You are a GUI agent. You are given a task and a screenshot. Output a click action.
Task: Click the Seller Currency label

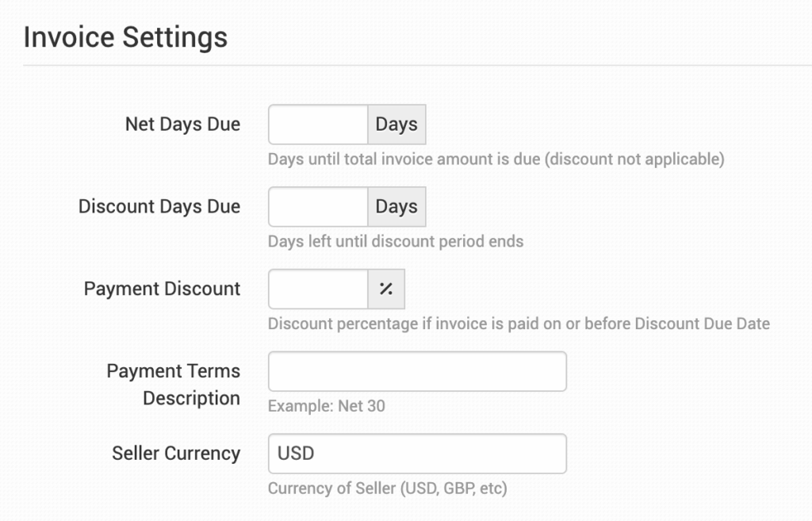176,454
